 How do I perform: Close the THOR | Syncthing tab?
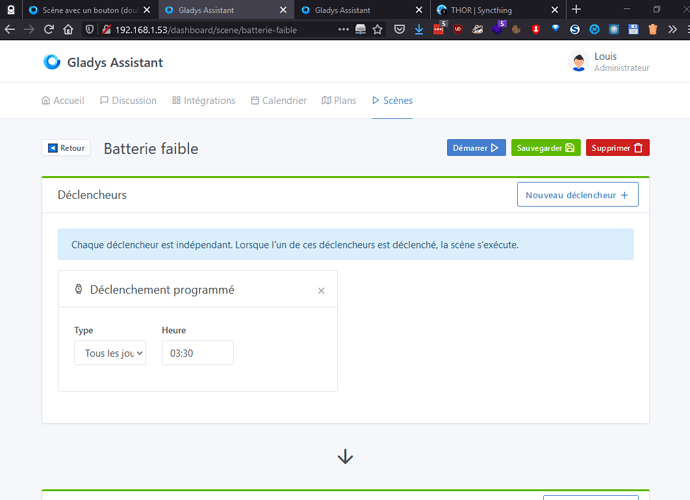tap(555, 10)
